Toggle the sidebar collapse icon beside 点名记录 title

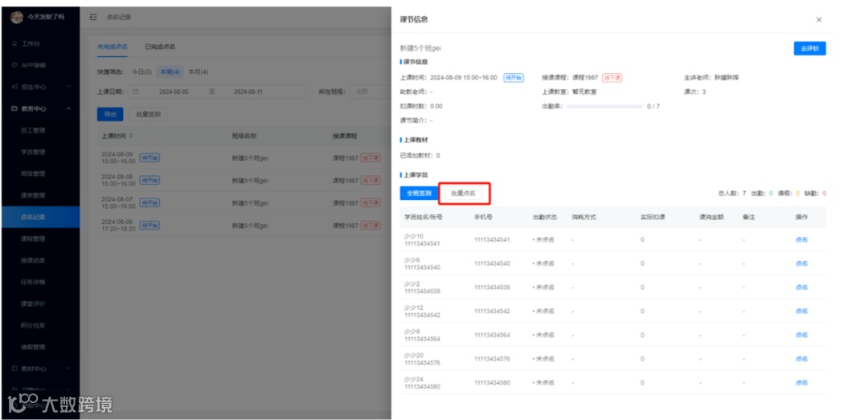click(93, 17)
